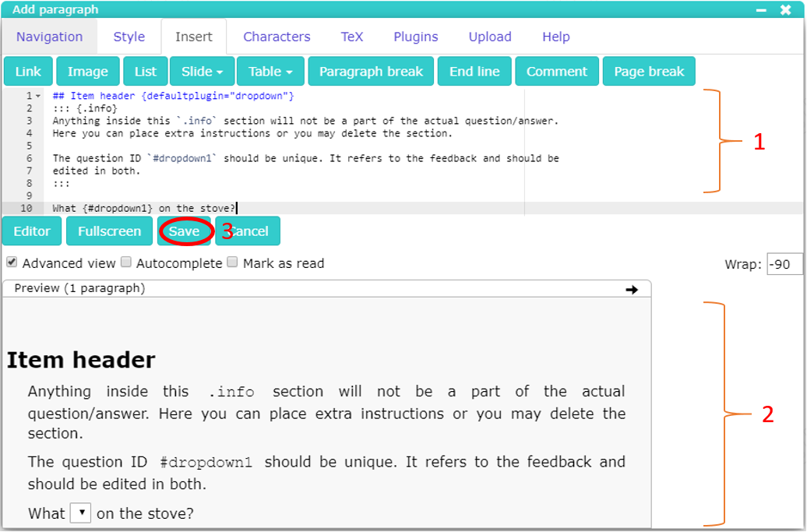The height and width of the screenshot is (532, 807).
Task: Switch to the Plugins tab
Action: point(416,37)
